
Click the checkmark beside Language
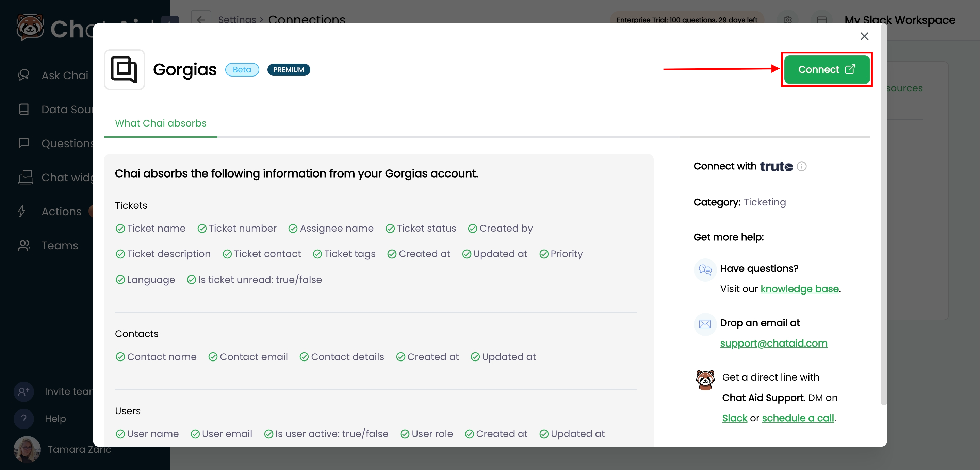pos(120,280)
